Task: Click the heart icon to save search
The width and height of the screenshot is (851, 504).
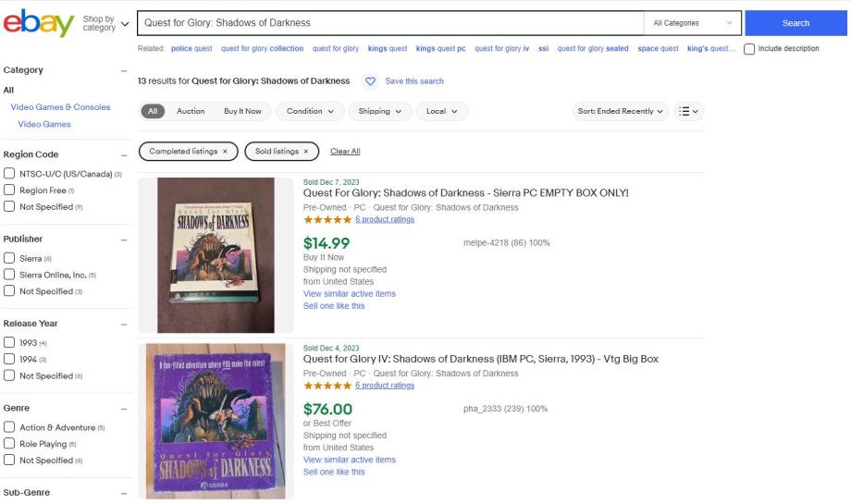Action: point(370,81)
